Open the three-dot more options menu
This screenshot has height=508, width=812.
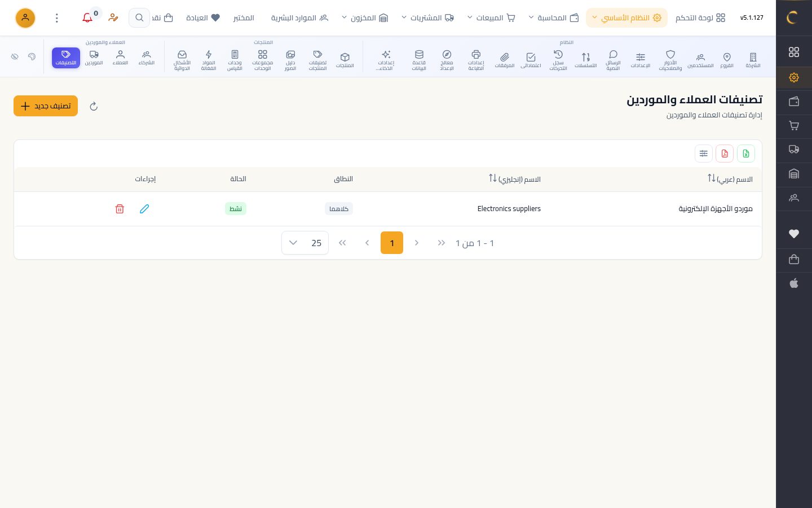pyautogui.click(x=56, y=18)
